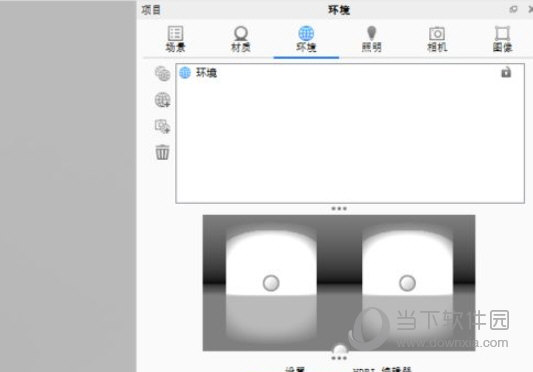Click the three-dot splitter handle below HDRI preview
Screen dimensions: 533x372
(339, 358)
